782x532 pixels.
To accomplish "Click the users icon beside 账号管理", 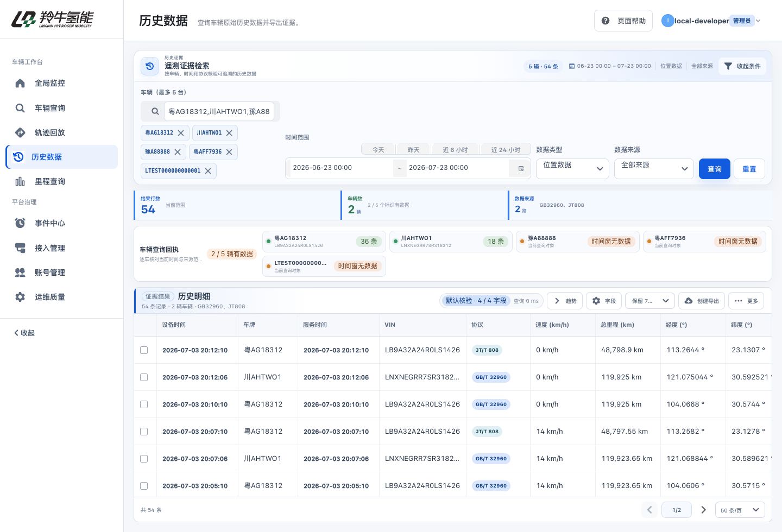I will (20, 273).
